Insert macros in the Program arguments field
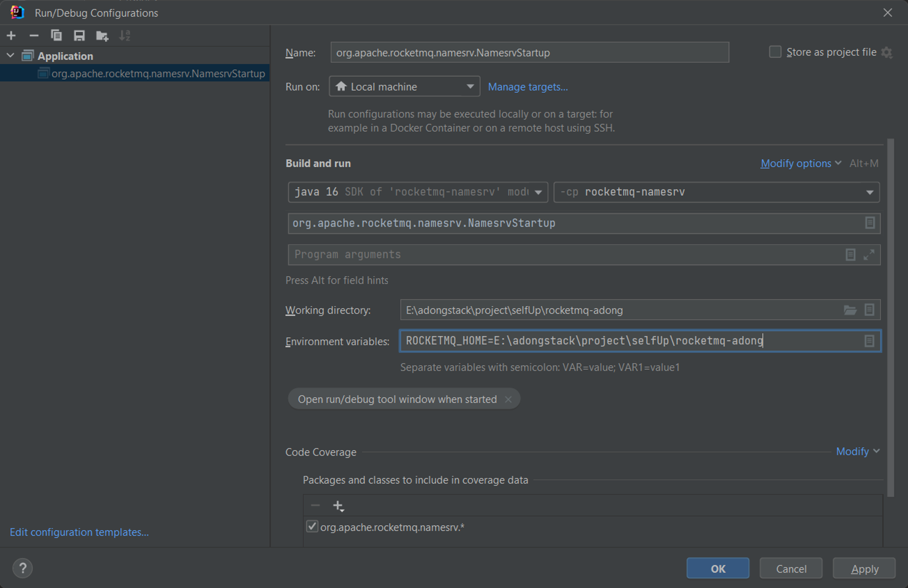Image resolution: width=908 pixels, height=588 pixels. coord(850,255)
